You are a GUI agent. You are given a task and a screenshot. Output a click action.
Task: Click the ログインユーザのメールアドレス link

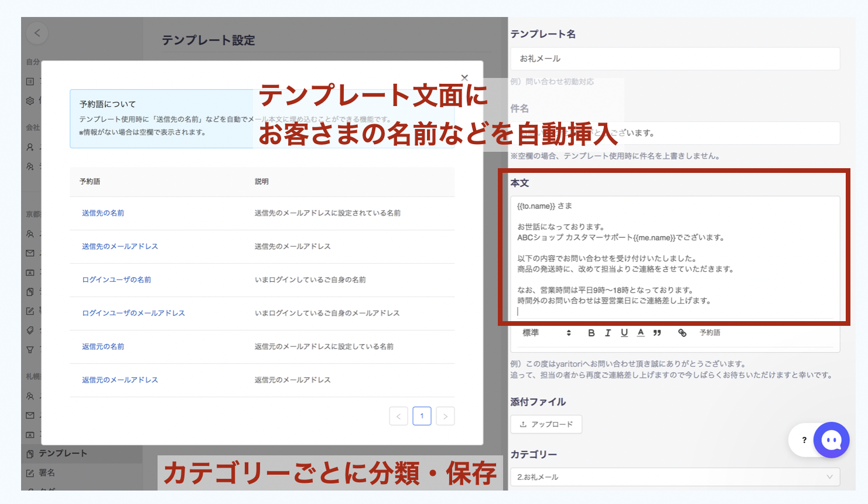134,314
